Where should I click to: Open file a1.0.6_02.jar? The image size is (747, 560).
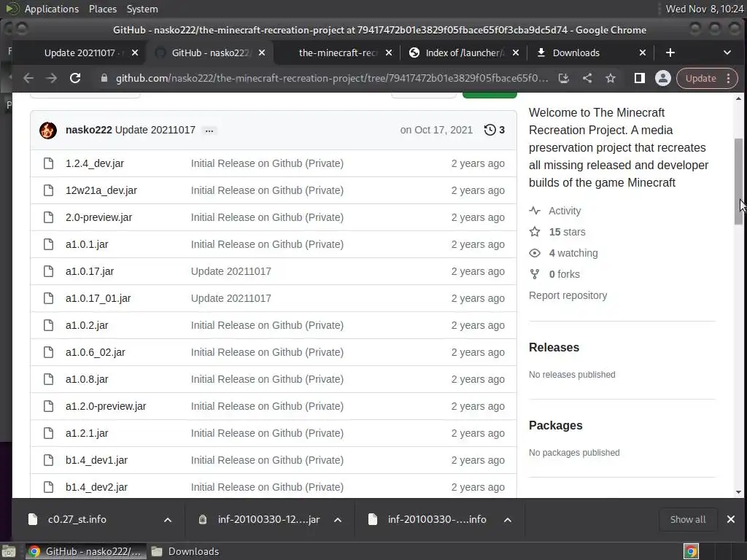pos(96,352)
